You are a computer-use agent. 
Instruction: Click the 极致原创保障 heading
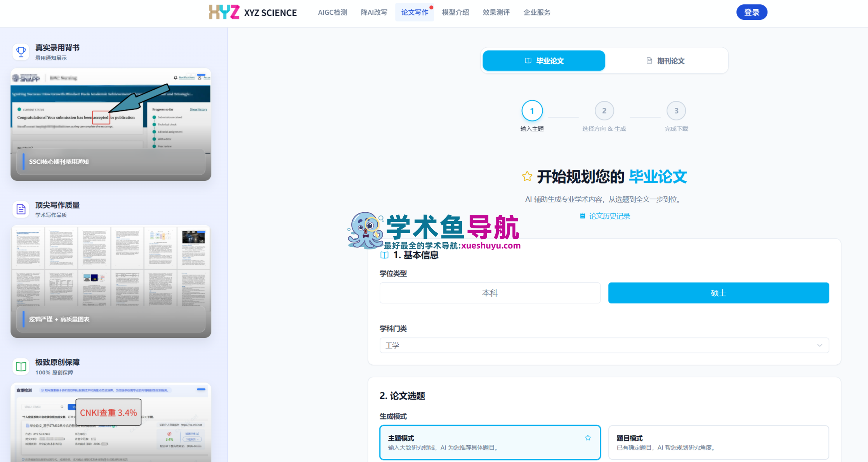pos(57,362)
